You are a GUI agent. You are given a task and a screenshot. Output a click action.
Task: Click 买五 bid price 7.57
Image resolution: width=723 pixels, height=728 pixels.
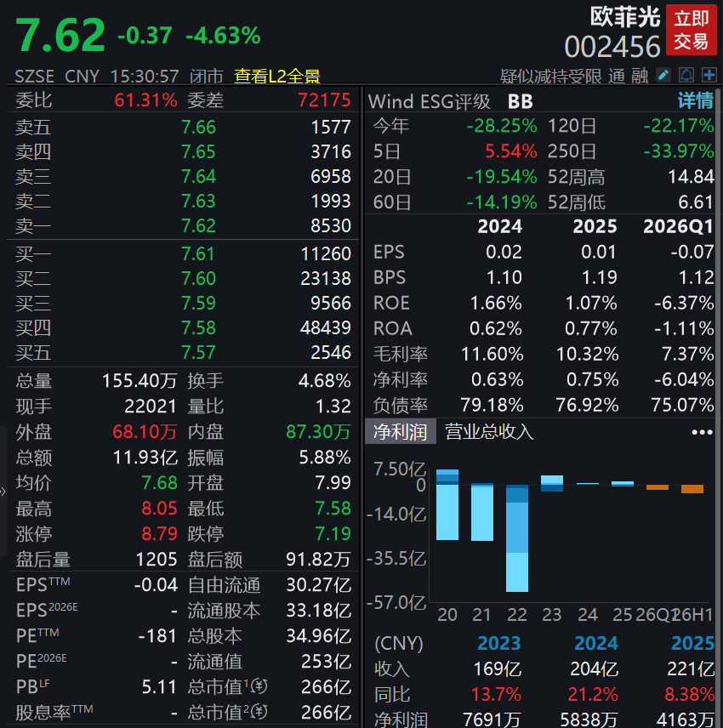tap(198, 352)
